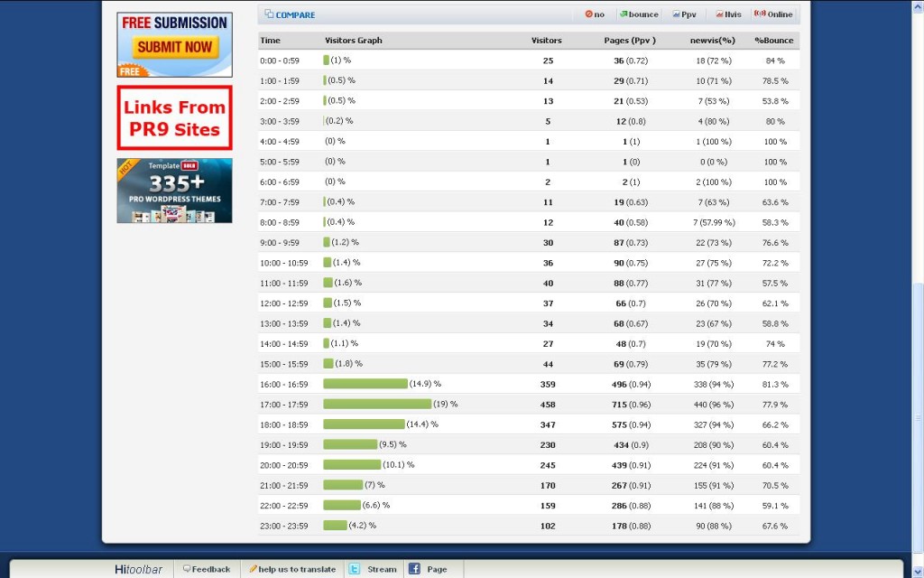Screen dimensions: 924x578
Task: Select the 5:00 - 5:59 time cell
Action: tap(280, 162)
